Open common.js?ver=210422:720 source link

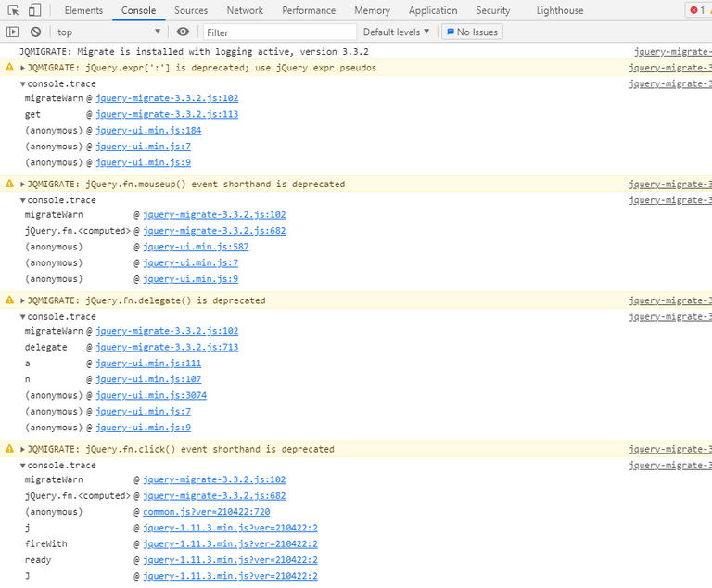point(206,512)
